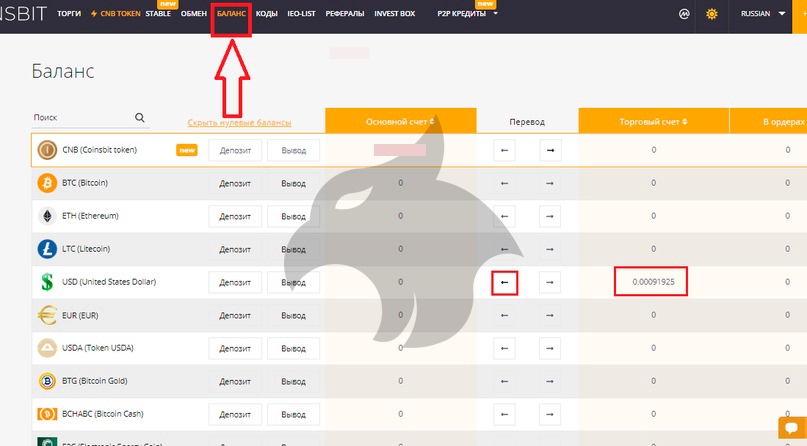Sort by Торговый счет column header
807x446 pixels.
click(653, 121)
